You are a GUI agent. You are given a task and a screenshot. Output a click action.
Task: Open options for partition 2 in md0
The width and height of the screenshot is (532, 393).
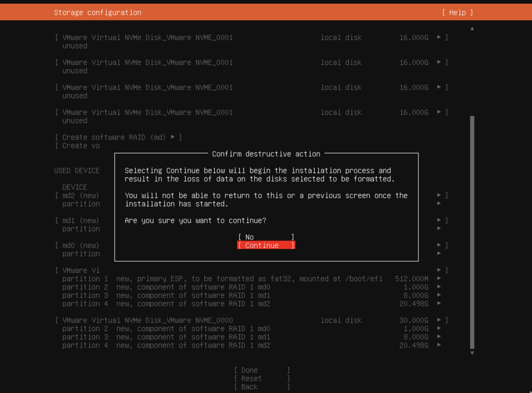pyautogui.click(x=439, y=287)
